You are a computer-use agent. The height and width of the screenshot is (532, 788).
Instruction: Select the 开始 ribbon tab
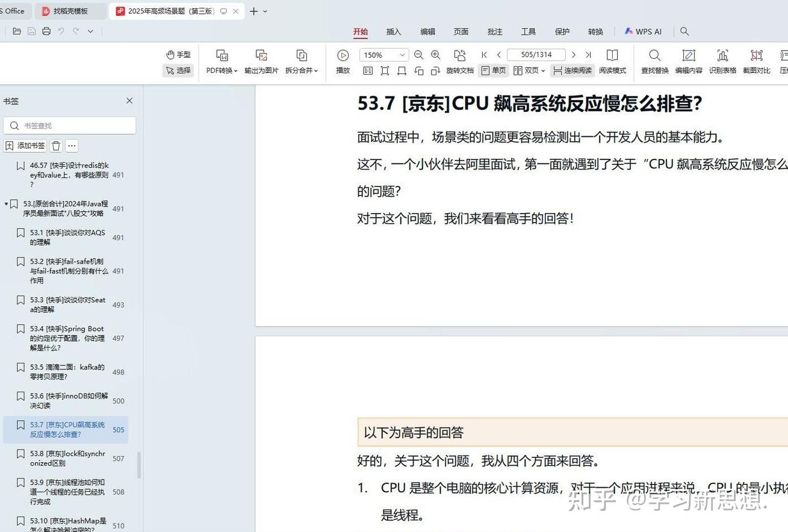coord(361,32)
